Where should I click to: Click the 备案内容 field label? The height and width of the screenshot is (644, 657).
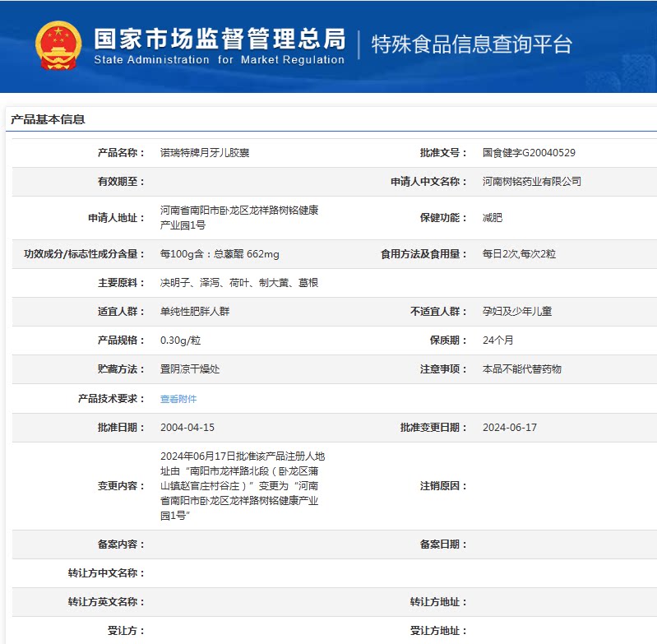click(121, 544)
